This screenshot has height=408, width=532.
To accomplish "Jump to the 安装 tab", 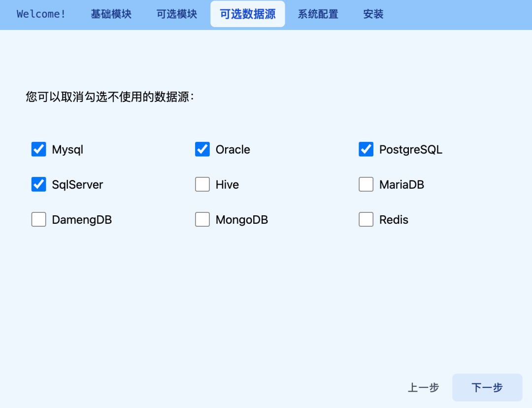I will [373, 14].
